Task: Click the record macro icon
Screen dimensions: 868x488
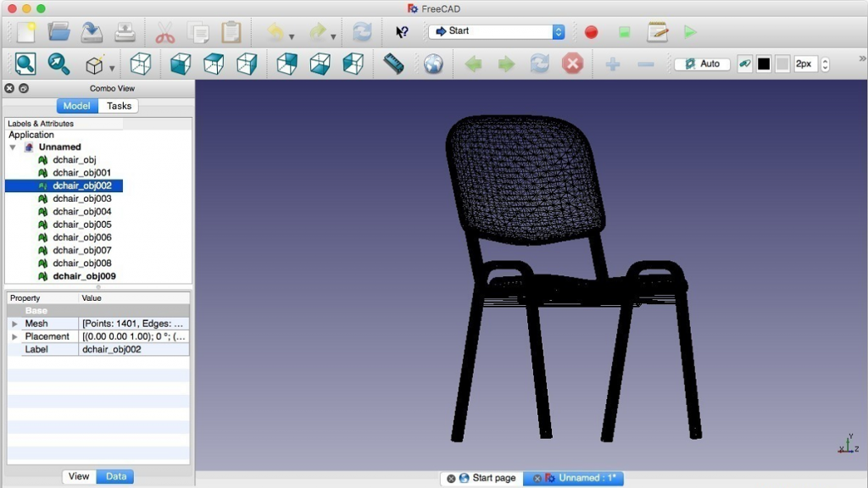Action: click(591, 31)
